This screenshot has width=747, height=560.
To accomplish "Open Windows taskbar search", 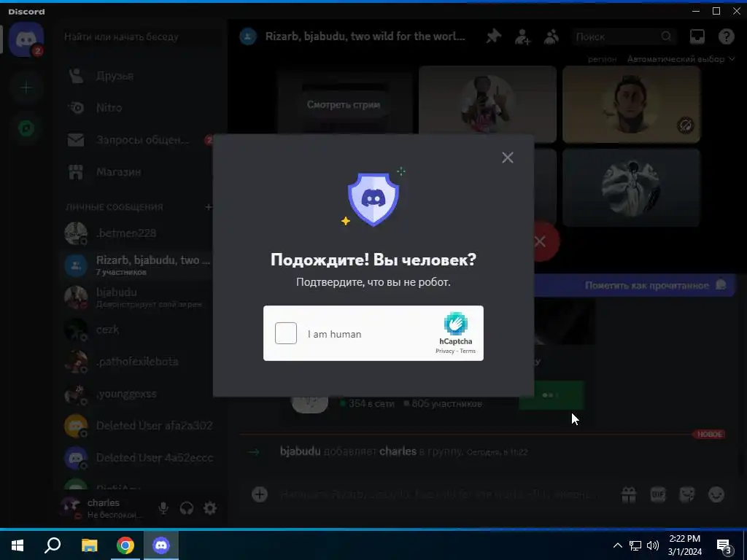I will 53,545.
